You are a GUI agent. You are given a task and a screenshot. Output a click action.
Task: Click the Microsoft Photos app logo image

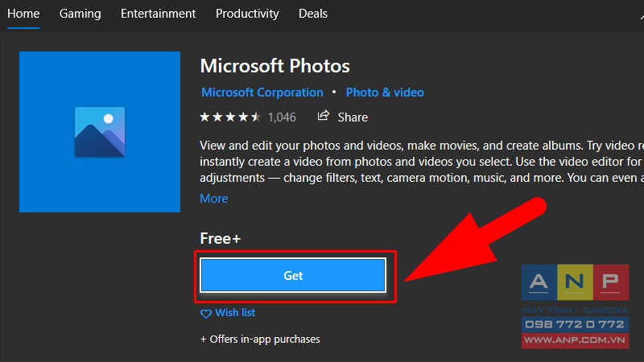[x=100, y=132]
